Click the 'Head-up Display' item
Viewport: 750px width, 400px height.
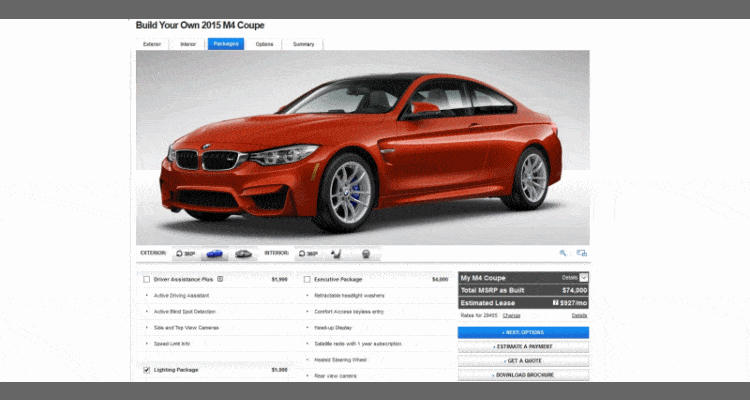pyautogui.click(x=333, y=328)
